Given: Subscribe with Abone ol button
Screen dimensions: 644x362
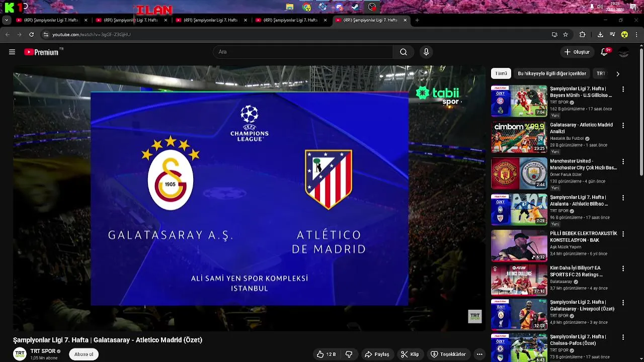Looking at the screenshot, I should [x=84, y=354].
